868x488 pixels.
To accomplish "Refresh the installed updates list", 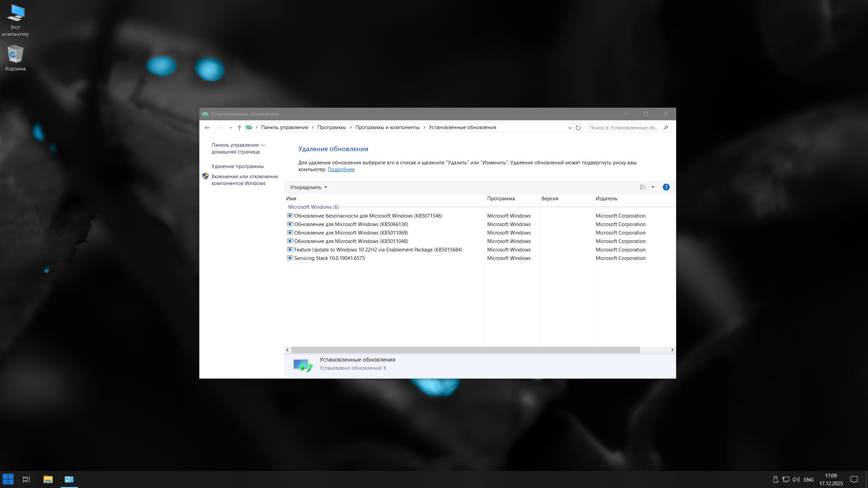I will click(x=578, y=127).
